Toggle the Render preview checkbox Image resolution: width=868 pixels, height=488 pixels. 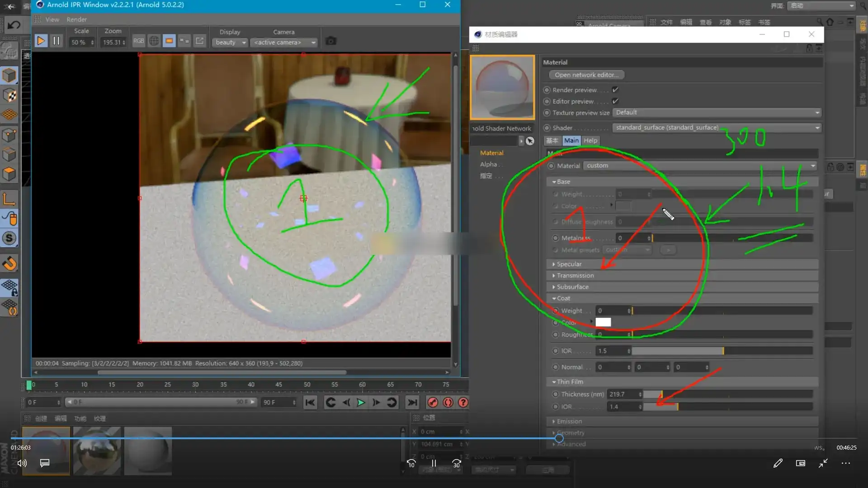coord(615,90)
